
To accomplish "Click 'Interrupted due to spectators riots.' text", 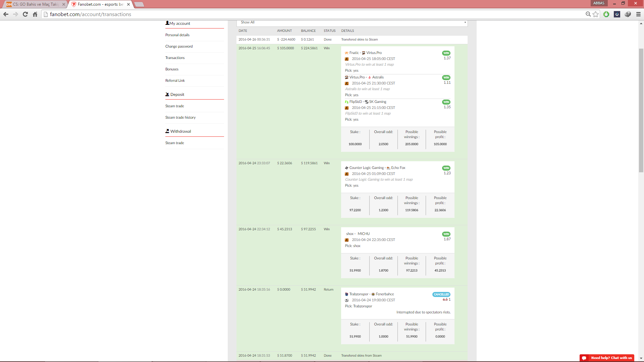I will click(x=423, y=312).
